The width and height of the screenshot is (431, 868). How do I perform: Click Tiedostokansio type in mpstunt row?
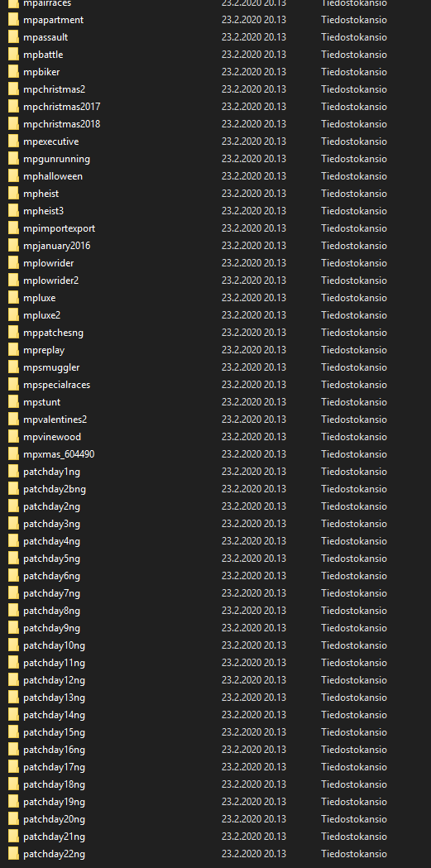click(354, 402)
